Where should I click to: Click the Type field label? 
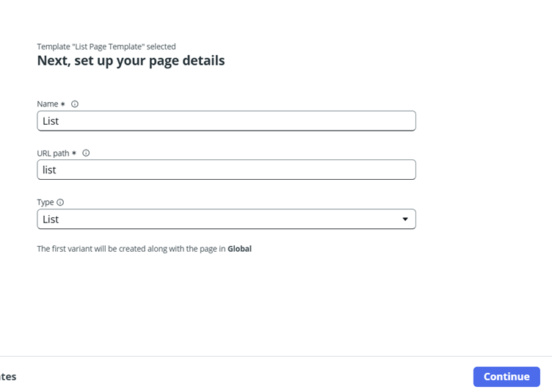(x=46, y=202)
